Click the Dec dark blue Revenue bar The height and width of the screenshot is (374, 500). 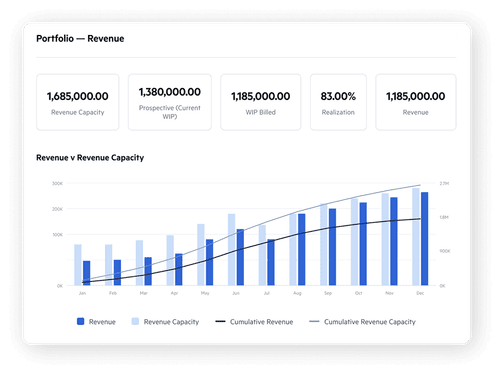tap(425, 239)
